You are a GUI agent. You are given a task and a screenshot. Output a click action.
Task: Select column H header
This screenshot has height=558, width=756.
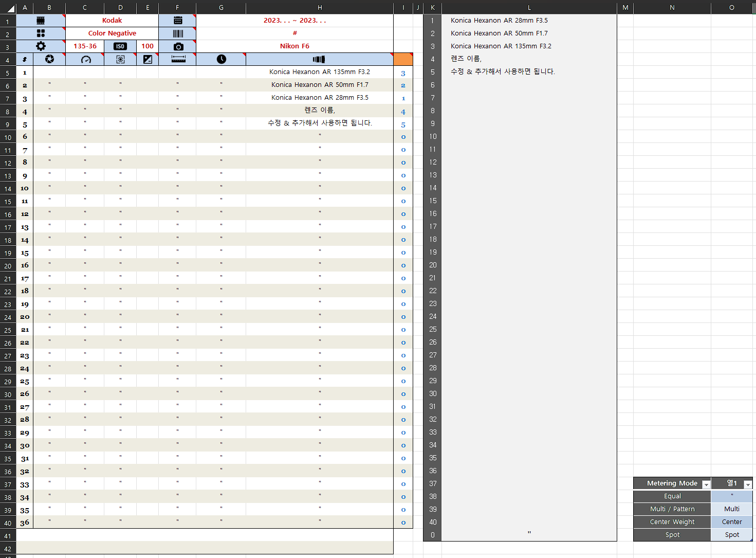coord(319,8)
